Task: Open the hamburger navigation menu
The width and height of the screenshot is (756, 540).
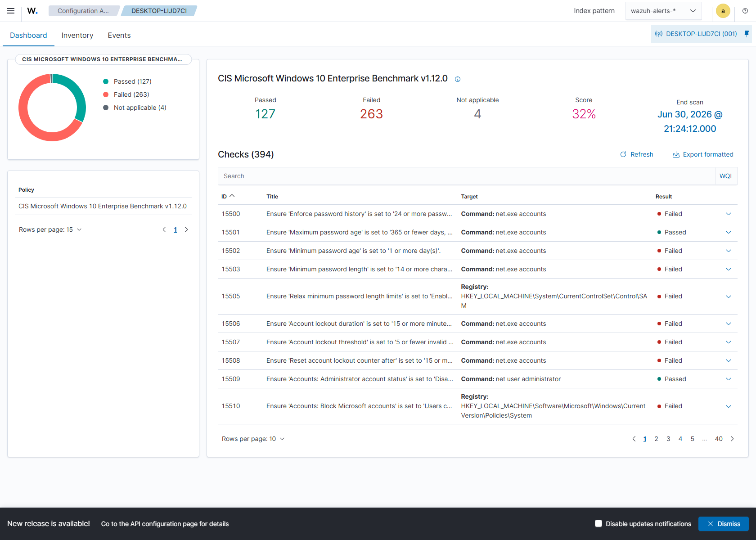Action: pyautogui.click(x=11, y=11)
